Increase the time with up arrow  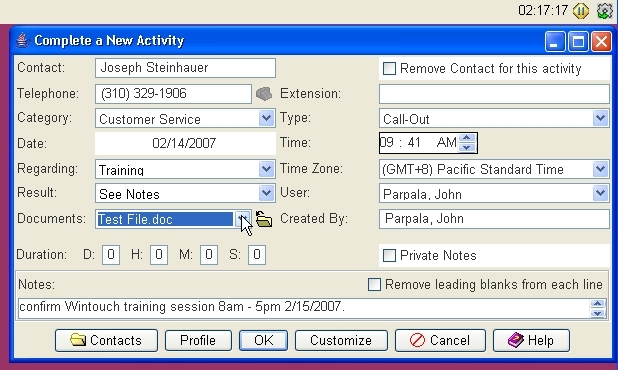[x=467, y=138]
